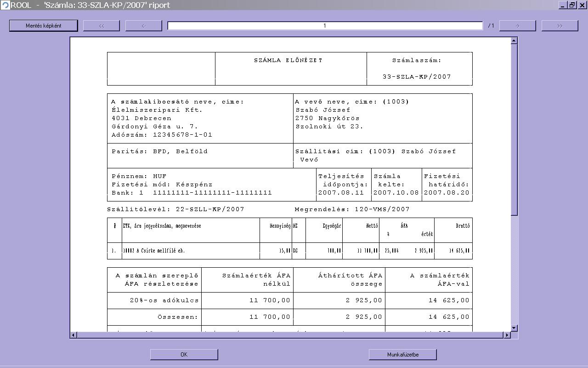Click the horizontal scrollbar left arrow
Screen dimensions: 588x368
tap(73, 335)
